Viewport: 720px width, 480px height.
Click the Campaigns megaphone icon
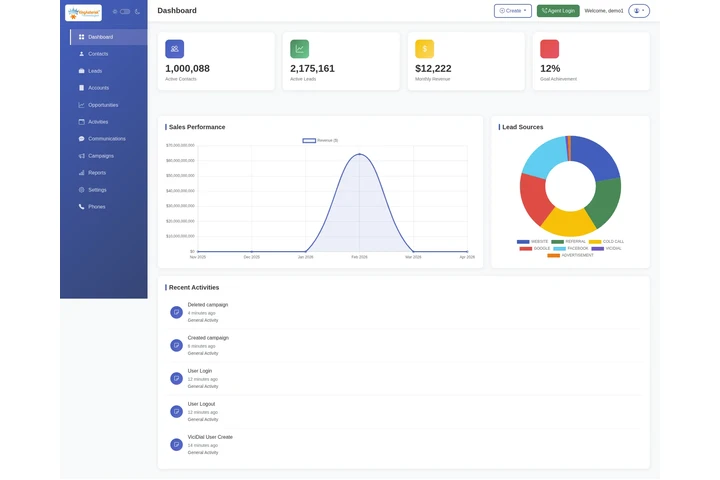click(x=81, y=156)
